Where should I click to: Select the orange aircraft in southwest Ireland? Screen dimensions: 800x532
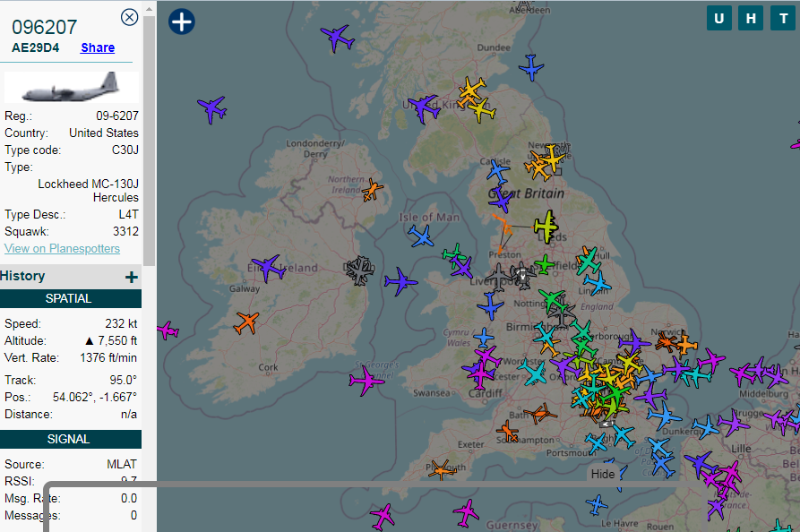coord(246,322)
